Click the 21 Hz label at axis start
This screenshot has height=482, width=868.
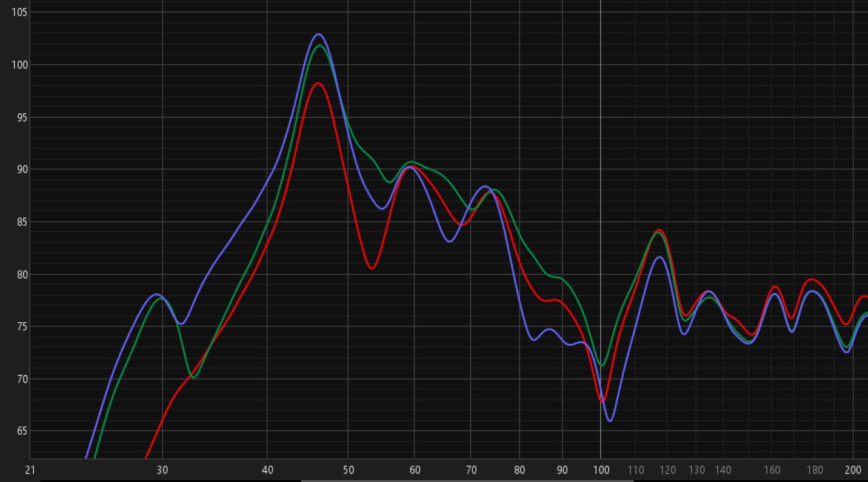(x=30, y=470)
